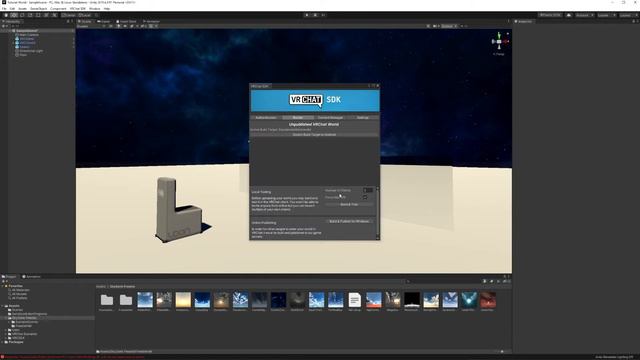Expand the VRChat Examples folder
The width and height of the screenshot is (640, 360).
pyautogui.click(x=6, y=334)
